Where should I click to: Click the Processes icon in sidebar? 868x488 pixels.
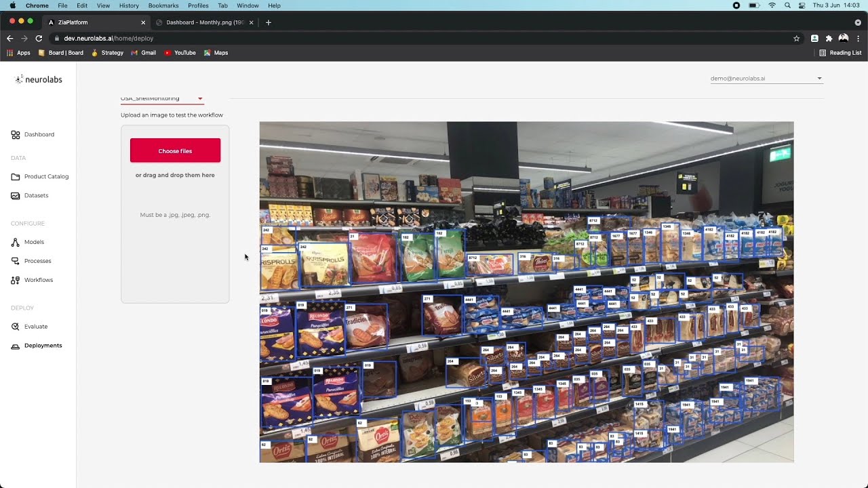pos(16,261)
